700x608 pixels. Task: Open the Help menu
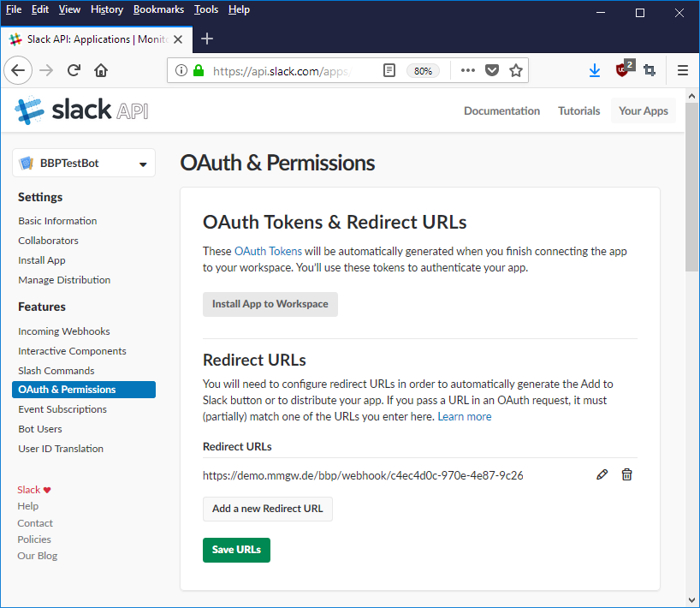coord(239,9)
